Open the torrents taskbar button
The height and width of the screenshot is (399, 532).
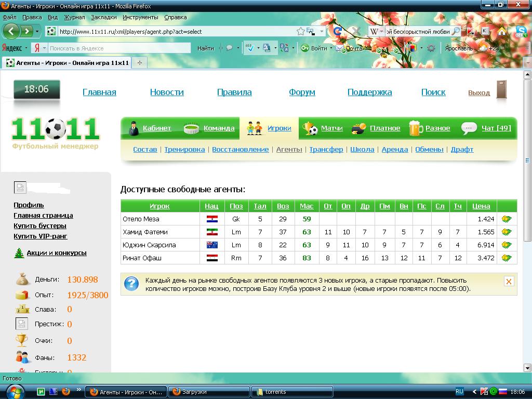(x=292, y=392)
